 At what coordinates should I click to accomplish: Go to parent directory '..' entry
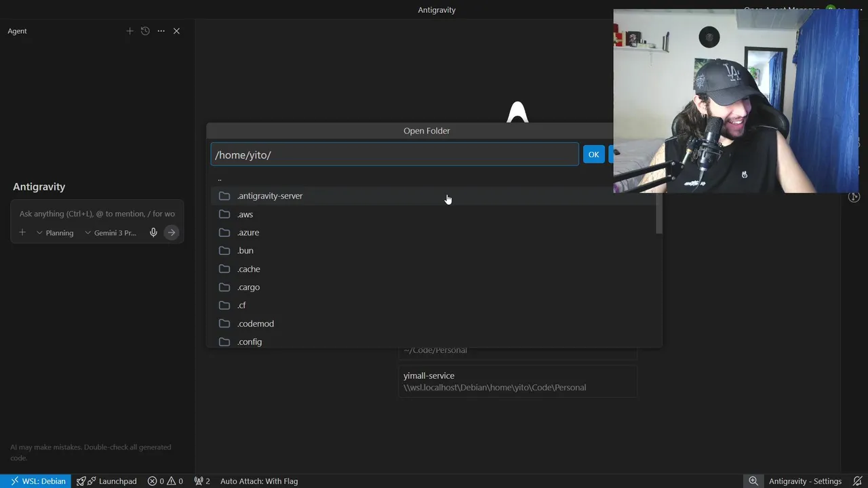(x=434, y=178)
